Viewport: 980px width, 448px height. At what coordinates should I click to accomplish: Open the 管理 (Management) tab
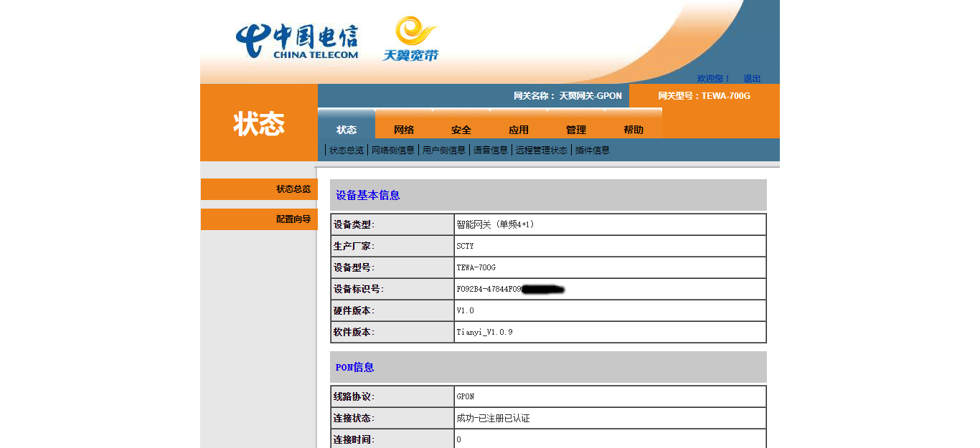575,130
